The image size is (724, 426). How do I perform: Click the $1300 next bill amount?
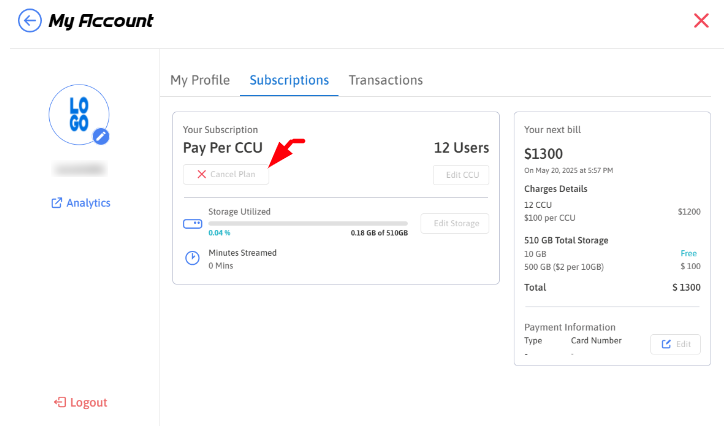click(544, 154)
